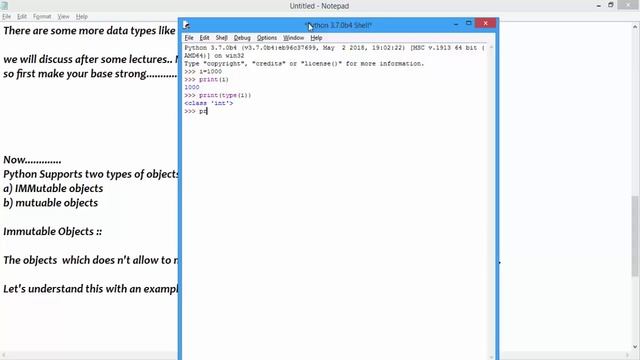This screenshot has height=360, width=640.
Task: Open Options menu in Python Shell
Action: click(267, 38)
